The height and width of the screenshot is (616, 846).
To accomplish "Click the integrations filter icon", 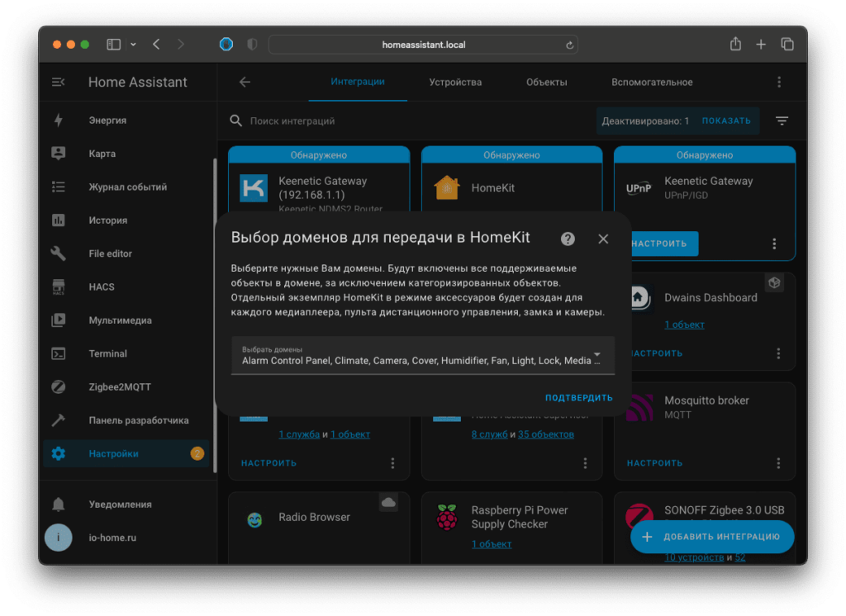I will [x=782, y=121].
